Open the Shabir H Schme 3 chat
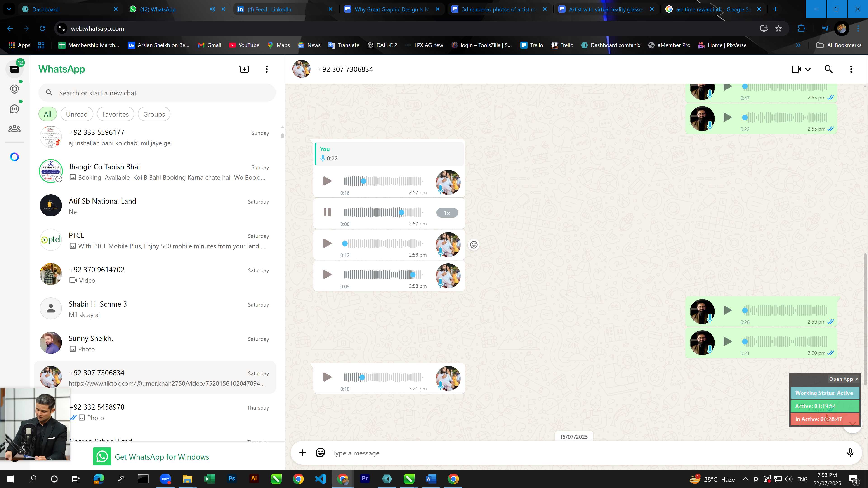868x488 pixels. click(x=155, y=309)
